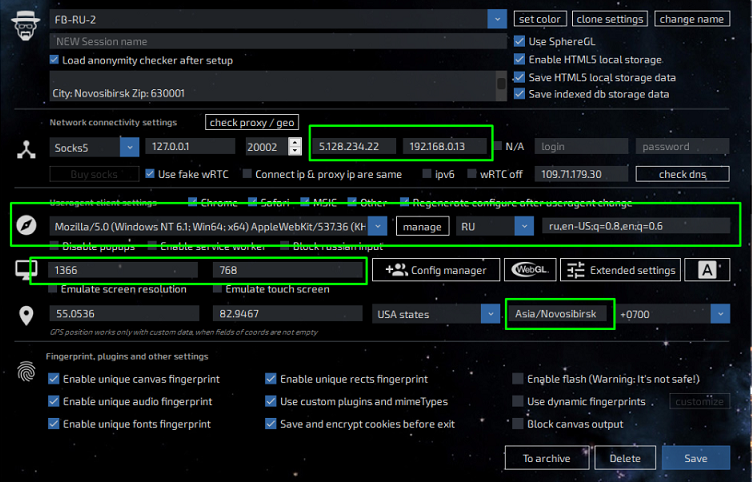Toggle Save and encrypt cookies before exit

coord(271,424)
